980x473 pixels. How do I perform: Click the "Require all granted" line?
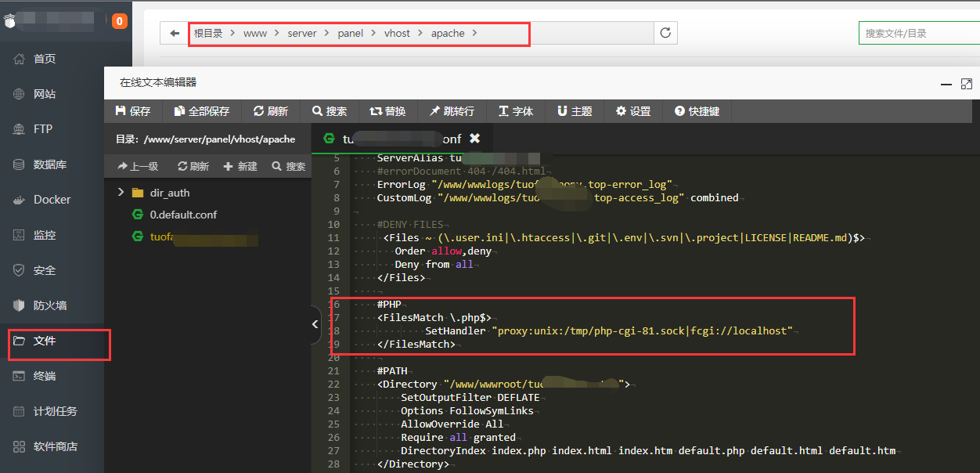coord(458,437)
